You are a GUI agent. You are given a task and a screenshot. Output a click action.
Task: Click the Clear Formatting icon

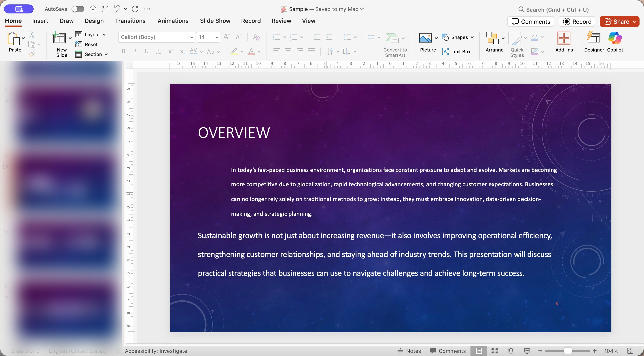(x=256, y=37)
